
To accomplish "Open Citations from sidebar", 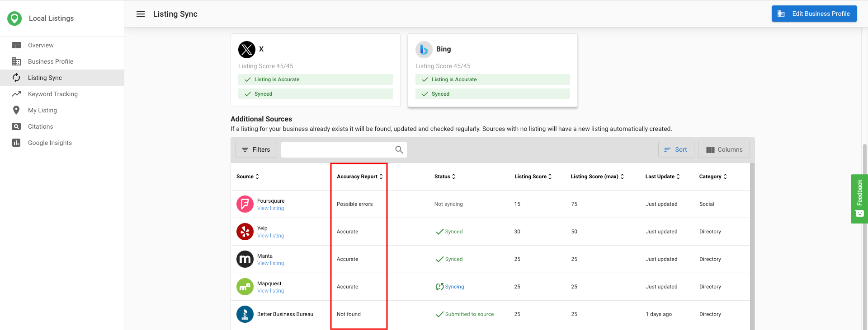I will (41, 126).
